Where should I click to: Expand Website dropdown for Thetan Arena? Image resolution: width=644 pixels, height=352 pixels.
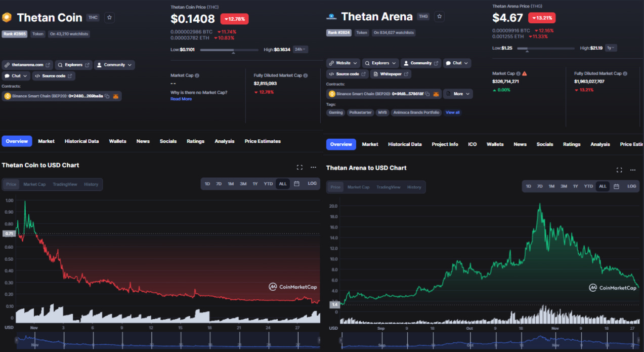344,63
